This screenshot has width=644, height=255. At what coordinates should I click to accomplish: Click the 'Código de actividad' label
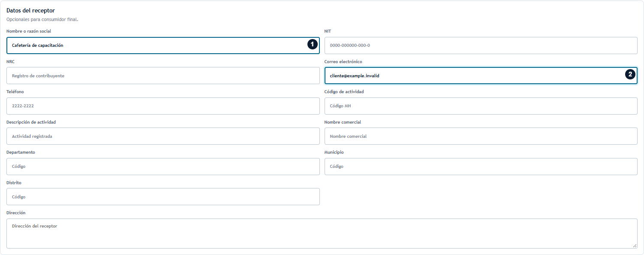coord(344,92)
